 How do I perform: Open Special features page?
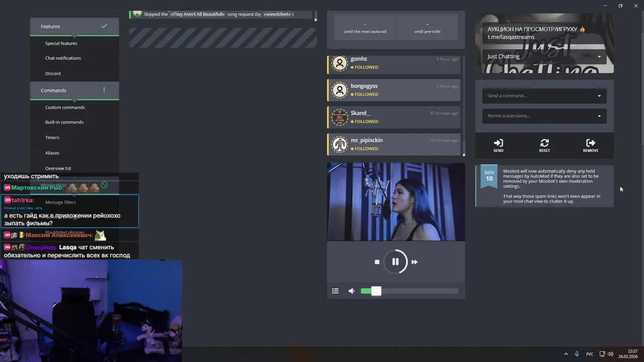61,43
